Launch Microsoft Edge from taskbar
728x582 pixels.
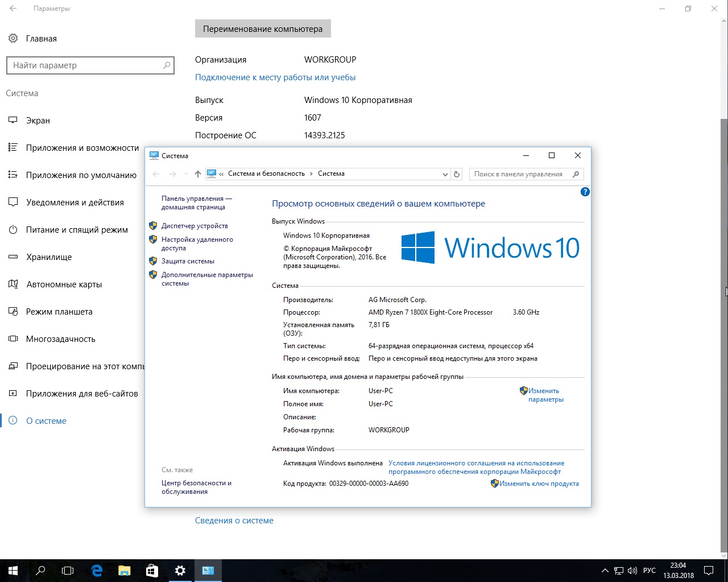(96, 570)
